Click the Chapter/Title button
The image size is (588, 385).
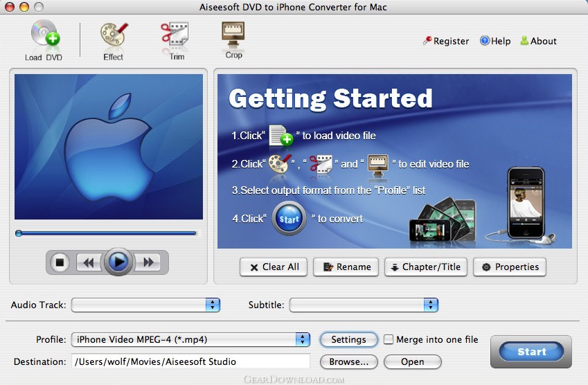pos(426,267)
